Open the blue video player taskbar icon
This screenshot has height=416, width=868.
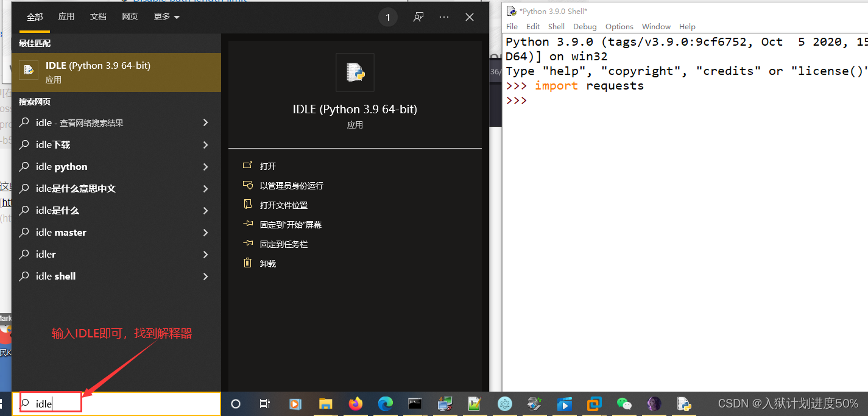[564, 404]
